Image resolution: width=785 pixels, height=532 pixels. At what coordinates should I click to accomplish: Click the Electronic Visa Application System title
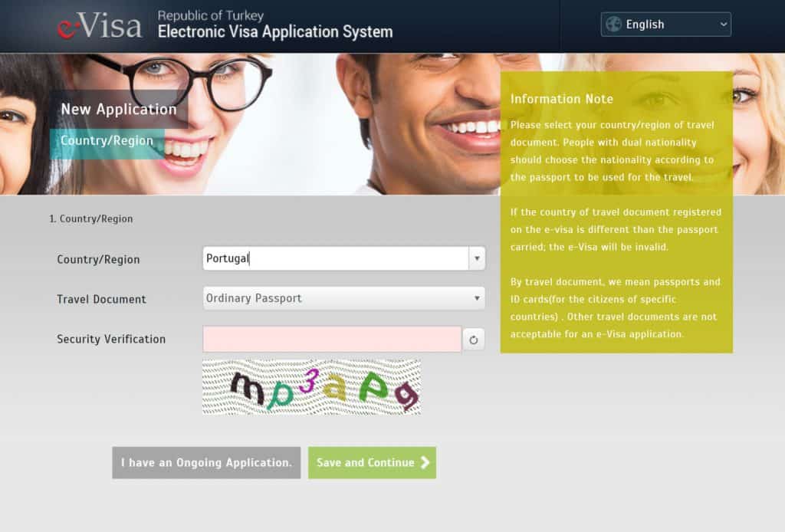(x=274, y=32)
